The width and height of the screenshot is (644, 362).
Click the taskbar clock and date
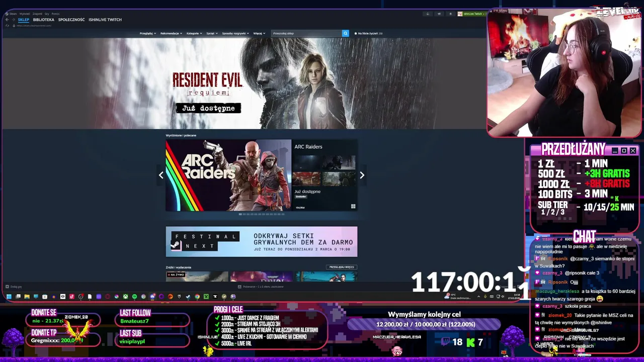pos(513,297)
